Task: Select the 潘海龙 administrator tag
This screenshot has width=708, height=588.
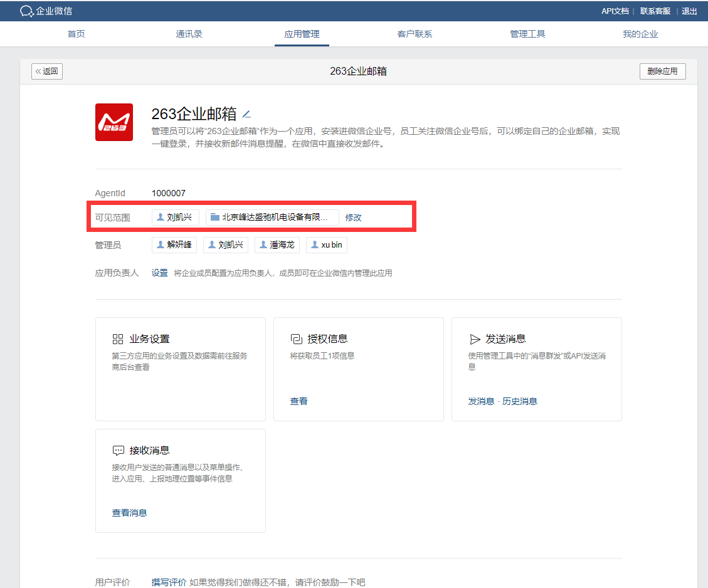Action: point(277,244)
